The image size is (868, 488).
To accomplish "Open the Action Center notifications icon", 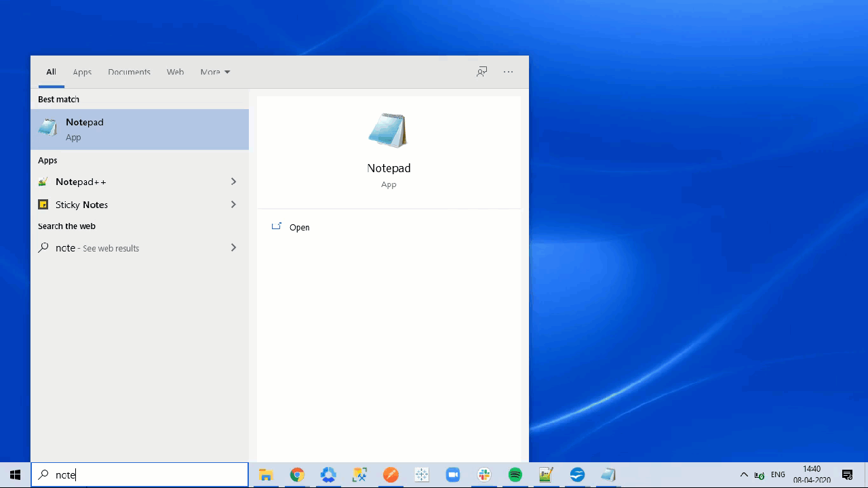I will tap(847, 475).
